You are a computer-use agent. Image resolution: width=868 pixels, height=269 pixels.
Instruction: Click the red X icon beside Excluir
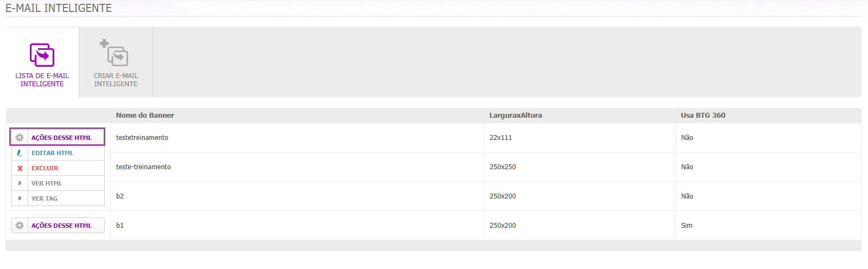(x=20, y=168)
